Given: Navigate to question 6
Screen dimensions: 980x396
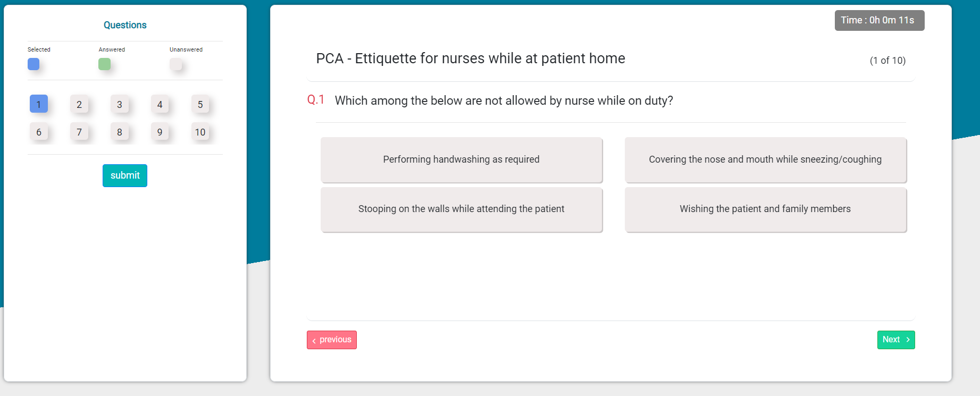Looking at the screenshot, I should 39,132.
